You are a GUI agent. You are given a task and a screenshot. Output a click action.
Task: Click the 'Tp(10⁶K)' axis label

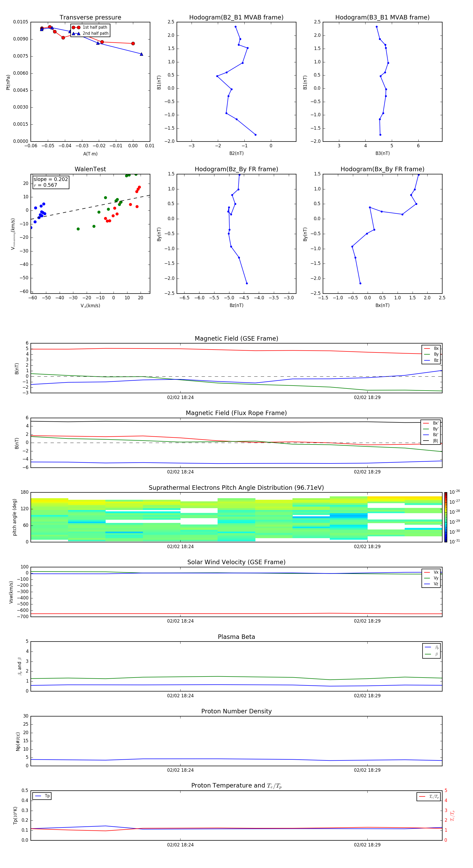(15, 815)
